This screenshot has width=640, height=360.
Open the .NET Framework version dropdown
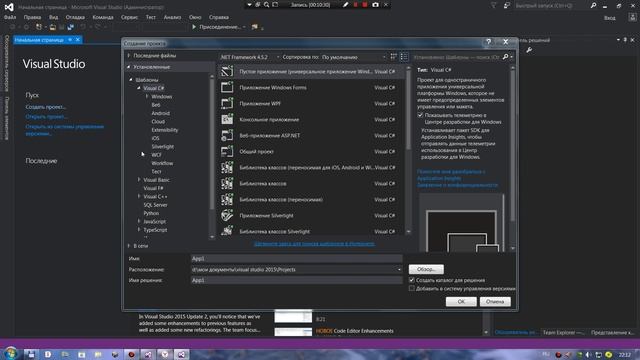coord(250,57)
